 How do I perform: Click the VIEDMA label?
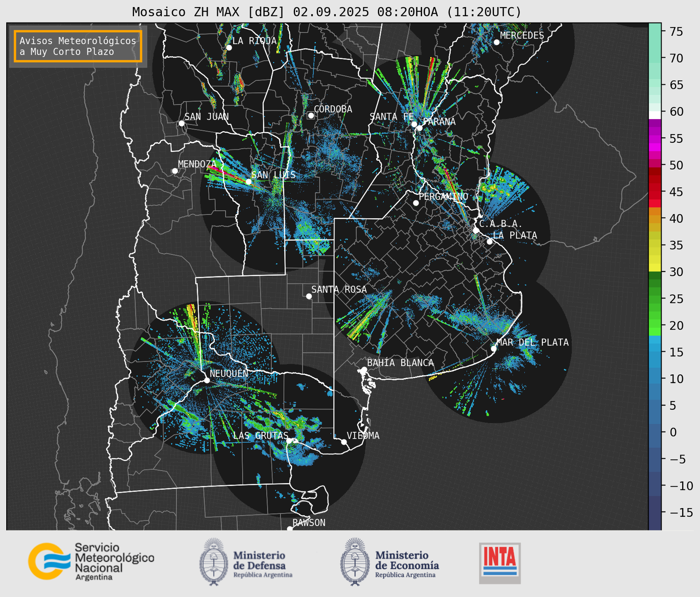363,436
